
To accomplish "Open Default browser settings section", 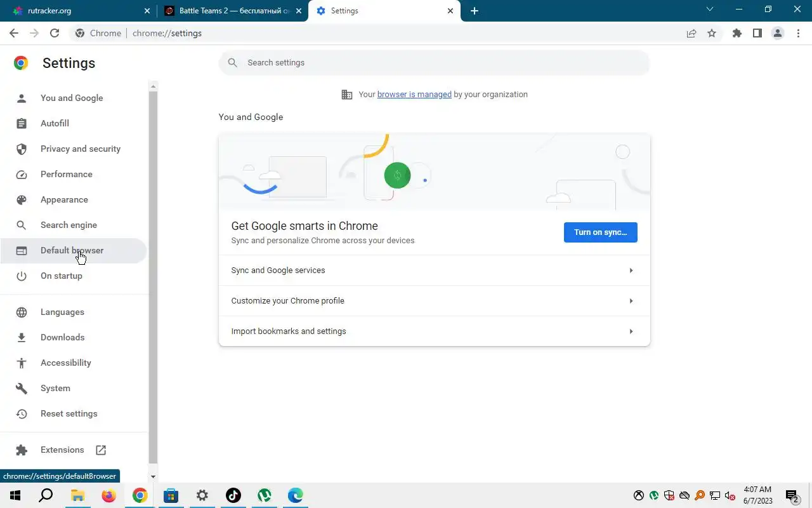I will pyautogui.click(x=73, y=250).
